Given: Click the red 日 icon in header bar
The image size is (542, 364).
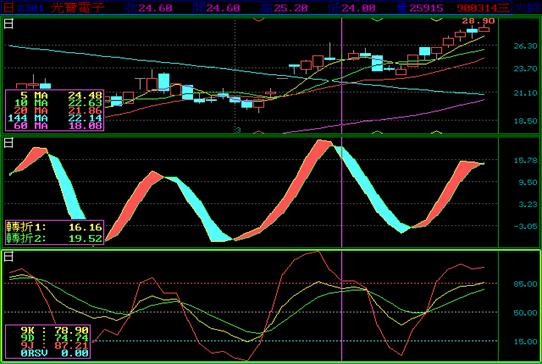Looking at the screenshot, I should click(x=9, y=8).
